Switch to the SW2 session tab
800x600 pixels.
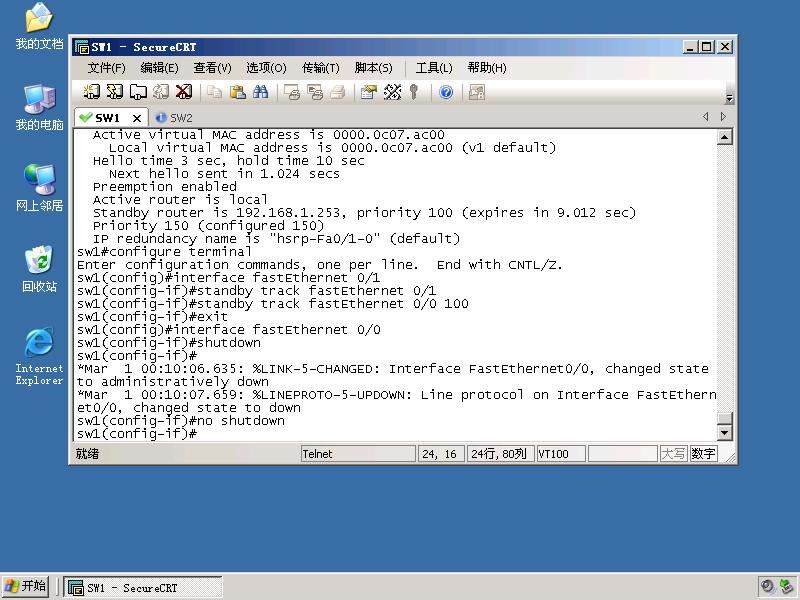174,118
